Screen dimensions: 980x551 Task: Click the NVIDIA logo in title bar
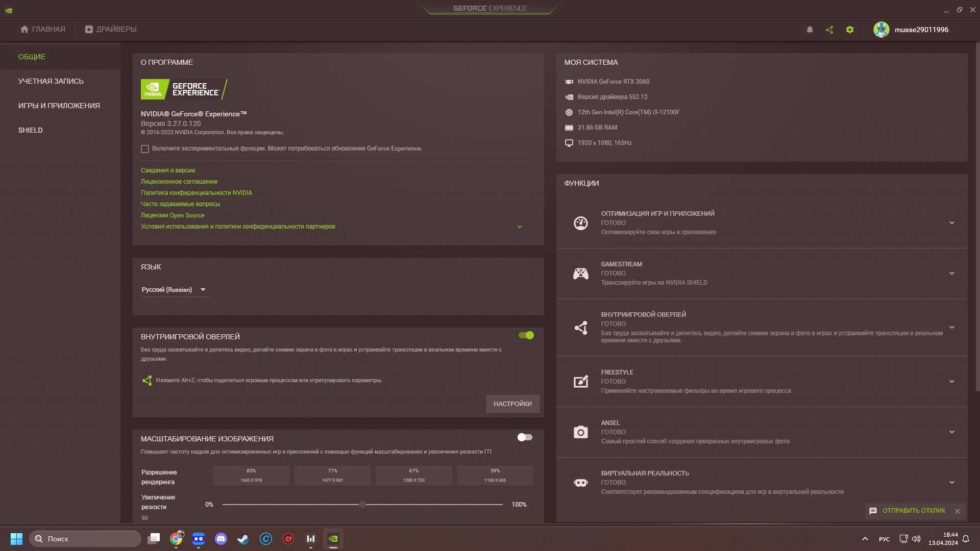click(9, 10)
